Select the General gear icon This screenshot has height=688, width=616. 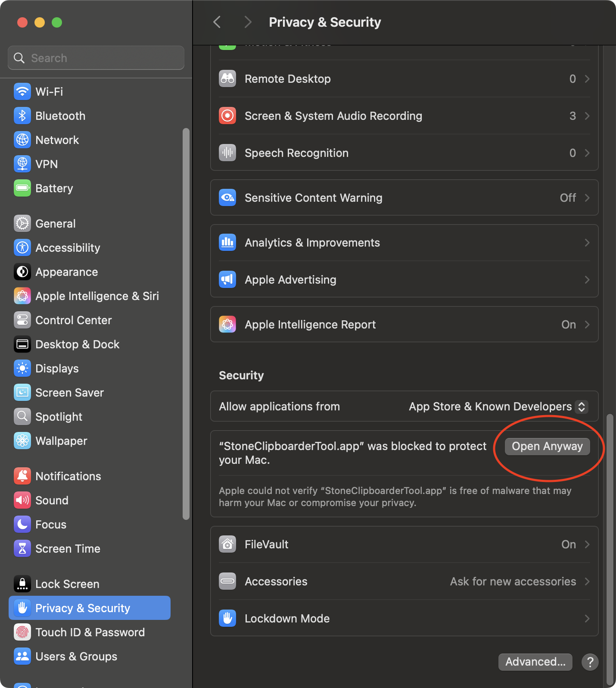point(22,223)
